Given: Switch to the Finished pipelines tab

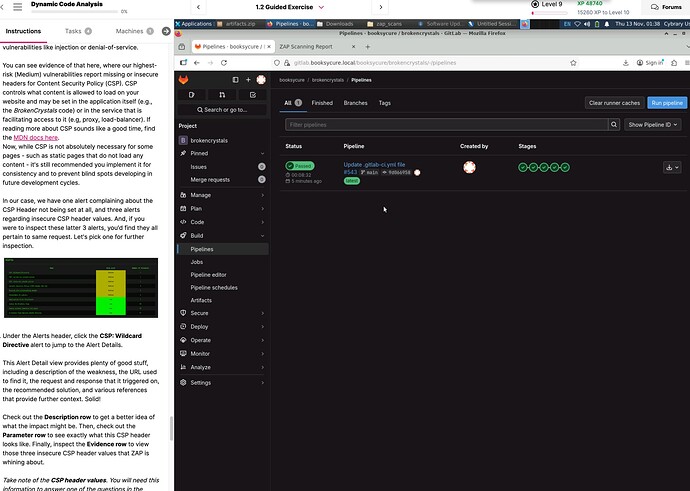Looking at the screenshot, I should click(322, 102).
